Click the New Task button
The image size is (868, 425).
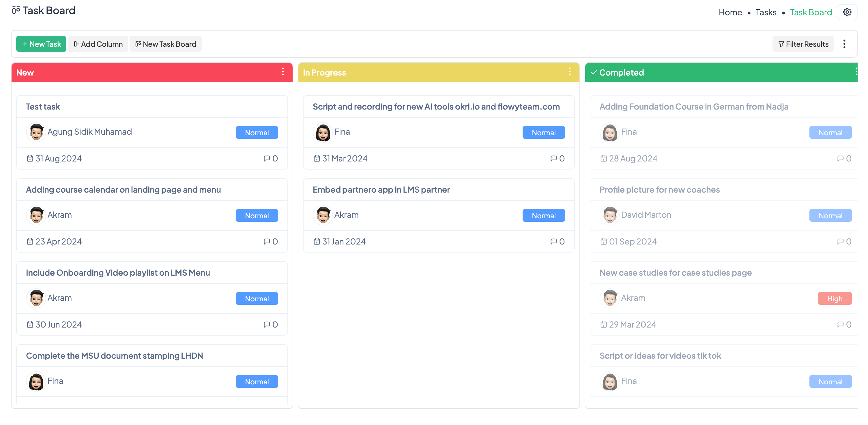tap(41, 44)
